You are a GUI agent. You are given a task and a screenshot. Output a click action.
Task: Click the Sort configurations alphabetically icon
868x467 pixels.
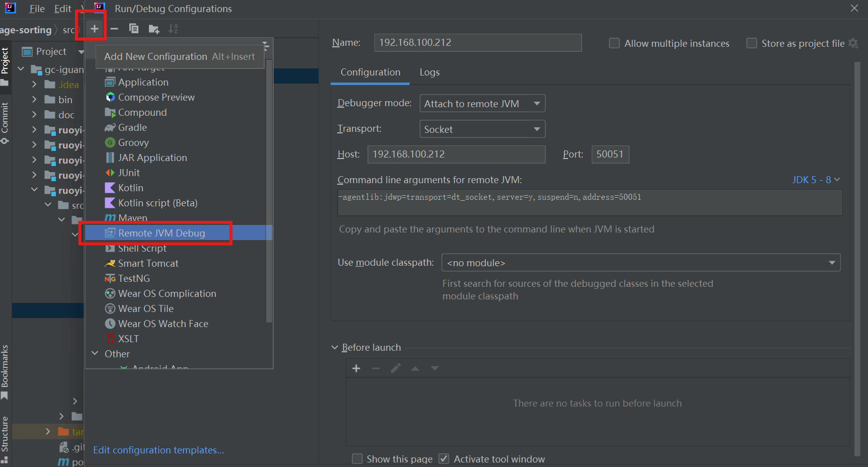(173, 29)
